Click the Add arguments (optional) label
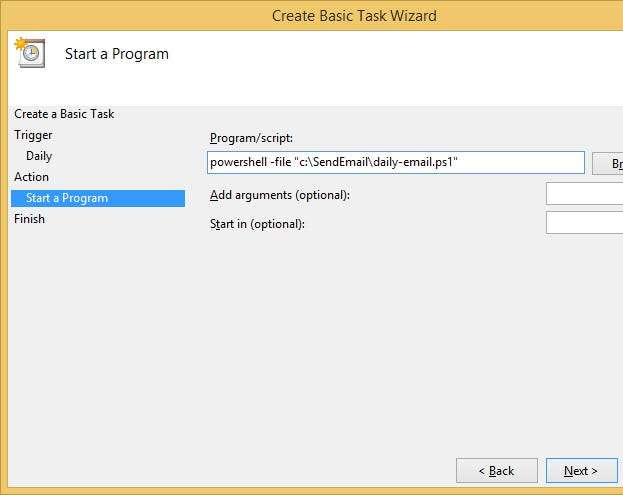Screen dimensions: 623x495 pos(279,195)
